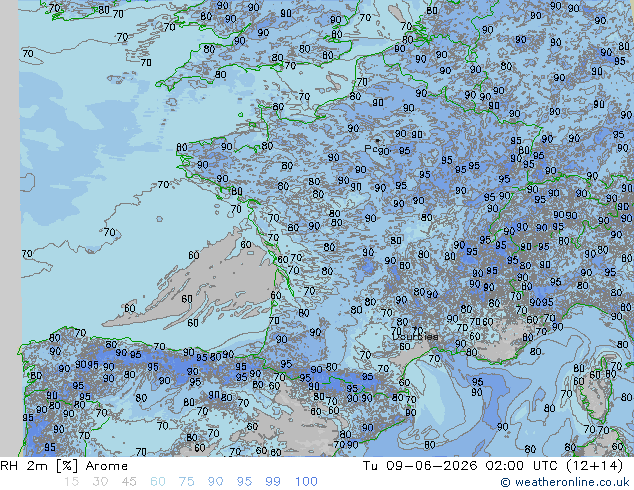Click the 'RH 2m [%]' parameter label

(39, 466)
